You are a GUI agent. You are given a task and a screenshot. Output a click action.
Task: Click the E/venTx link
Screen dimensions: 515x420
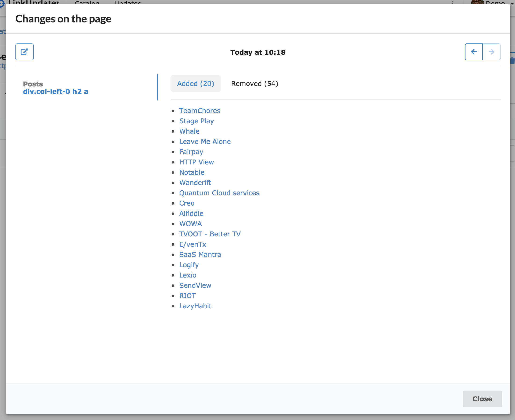(x=193, y=244)
